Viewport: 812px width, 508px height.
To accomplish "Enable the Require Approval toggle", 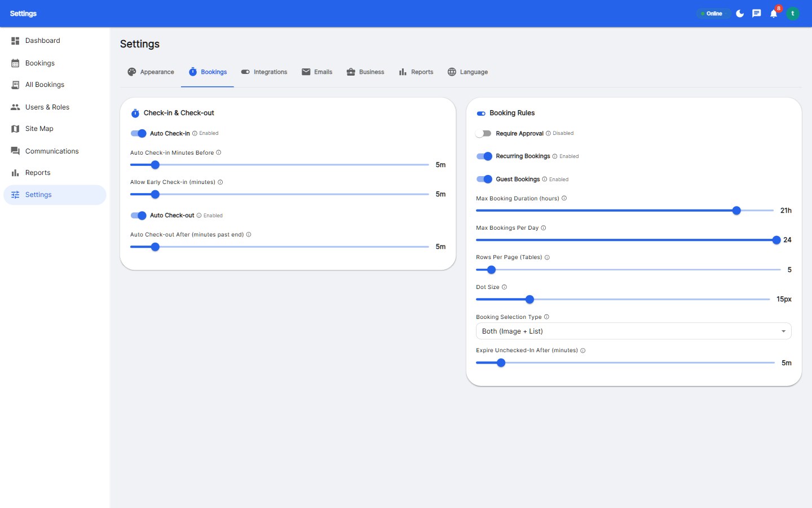I will tap(484, 133).
